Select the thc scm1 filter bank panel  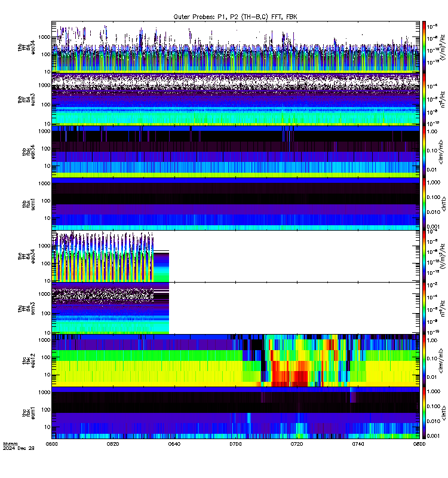pyautogui.click(x=235, y=413)
